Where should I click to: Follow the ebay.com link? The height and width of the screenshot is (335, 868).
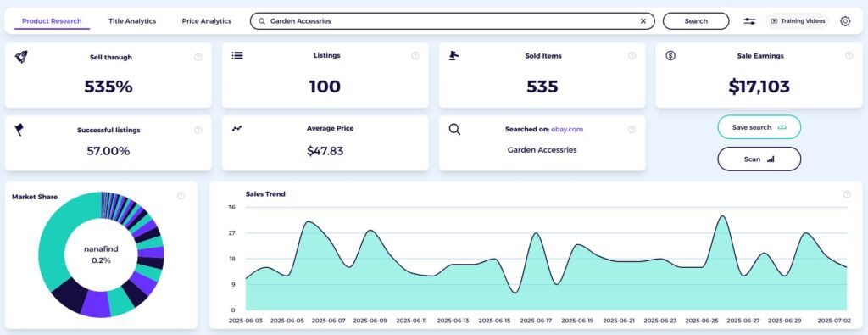567,129
